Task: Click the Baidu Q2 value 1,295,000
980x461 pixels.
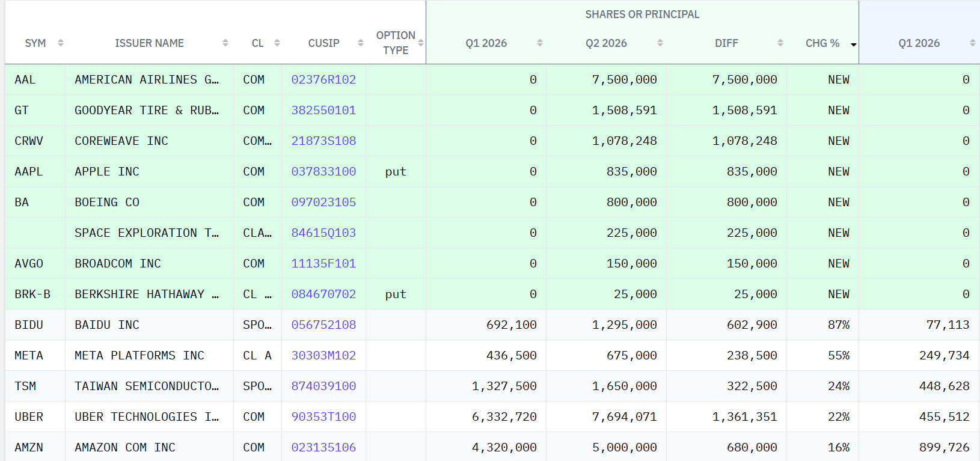Action: pyautogui.click(x=625, y=325)
